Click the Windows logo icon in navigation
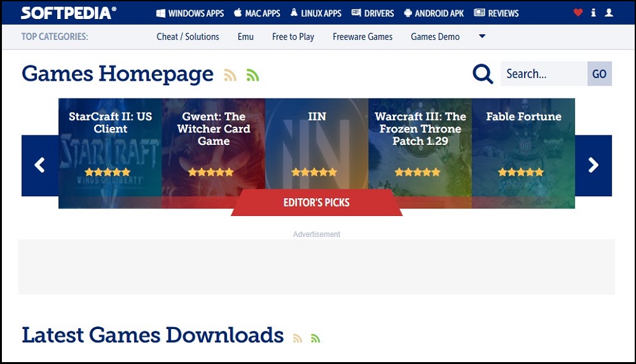636x364 pixels. (x=161, y=13)
